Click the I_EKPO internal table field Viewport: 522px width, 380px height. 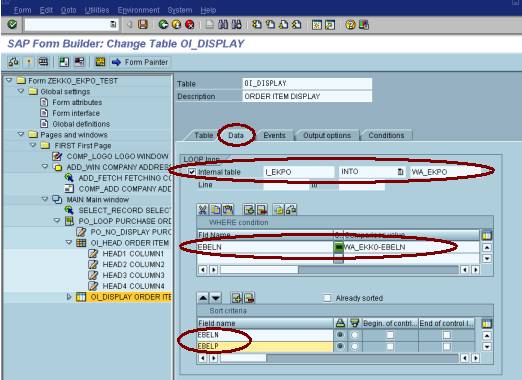pyautogui.click(x=299, y=172)
